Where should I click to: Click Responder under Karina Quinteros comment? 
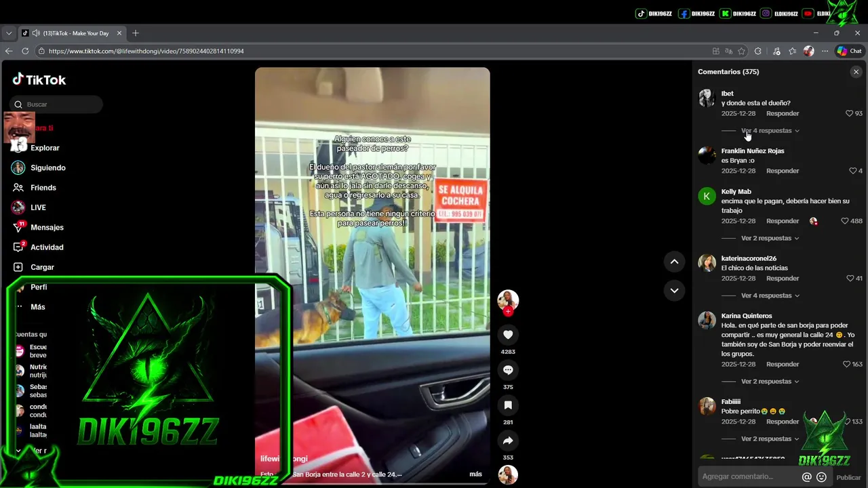(x=783, y=365)
